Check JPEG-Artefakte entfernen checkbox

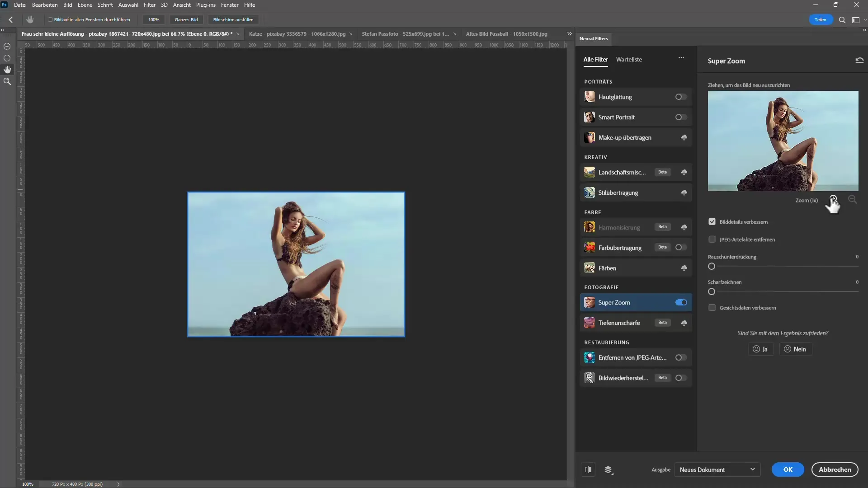click(x=712, y=239)
